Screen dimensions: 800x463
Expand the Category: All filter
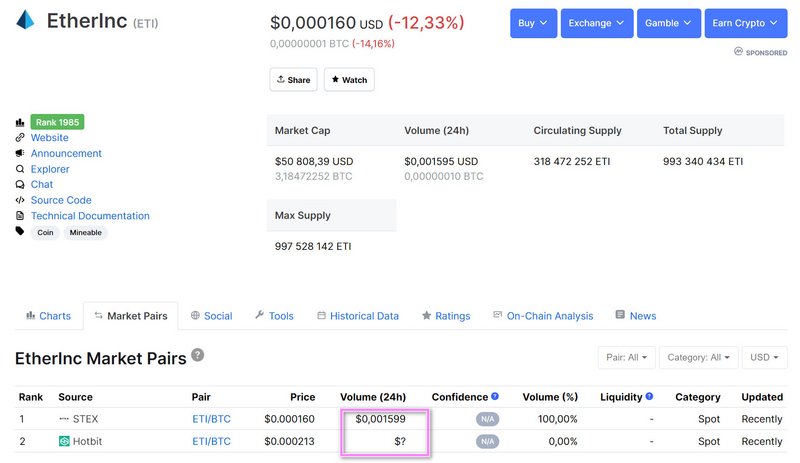(698, 357)
